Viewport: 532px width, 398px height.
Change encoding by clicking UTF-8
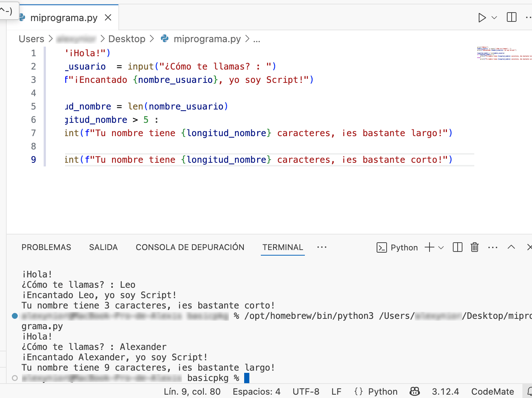[306, 391]
